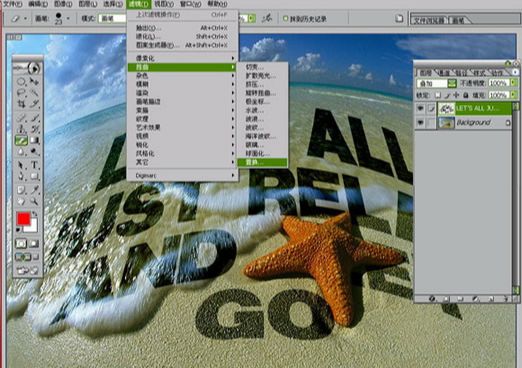Toggle the lock all padlock icon

[466, 95]
